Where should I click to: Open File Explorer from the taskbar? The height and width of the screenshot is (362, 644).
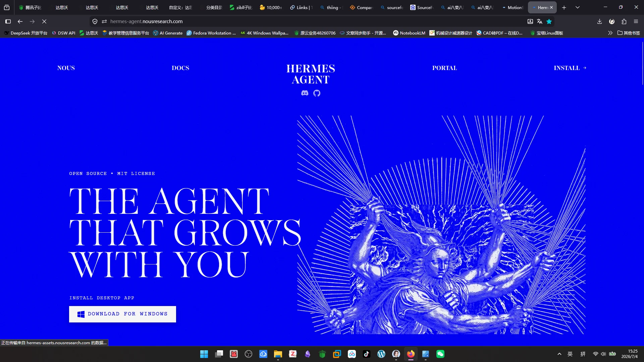point(278,354)
